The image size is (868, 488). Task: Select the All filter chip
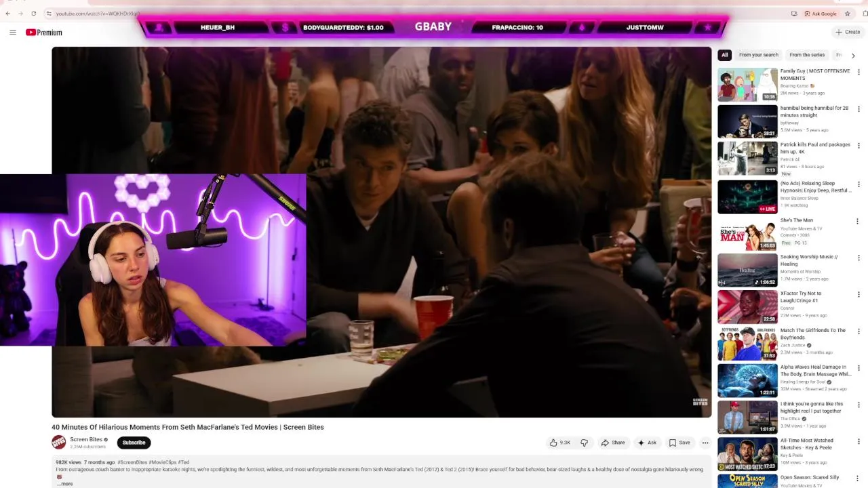pyautogui.click(x=724, y=55)
